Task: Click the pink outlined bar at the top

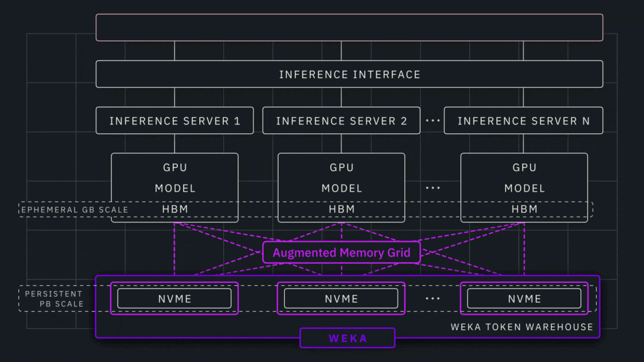Action: click(348, 26)
